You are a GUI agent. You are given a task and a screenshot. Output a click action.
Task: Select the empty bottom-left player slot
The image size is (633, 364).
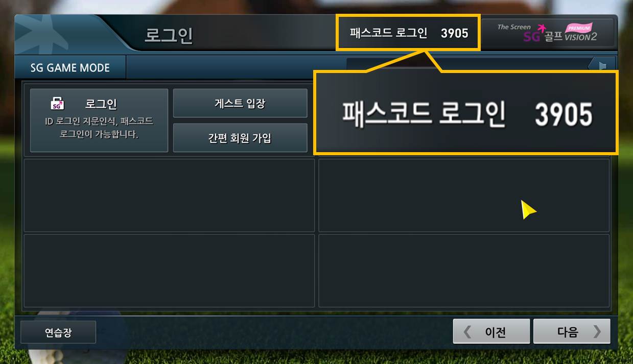click(169, 271)
